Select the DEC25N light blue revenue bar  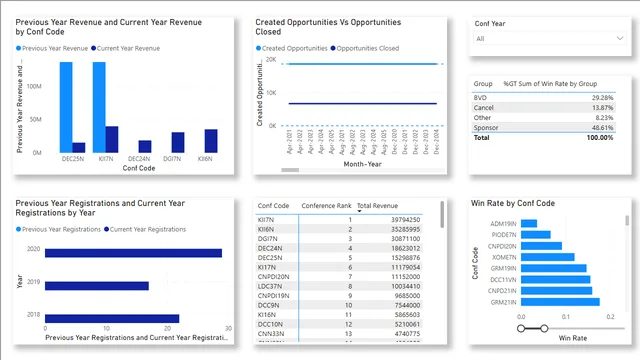[x=66, y=107]
